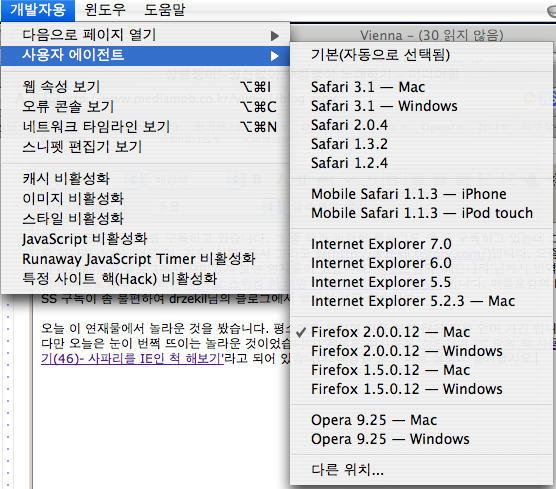Select Opera 9.25 — Windows user agent
This screenshot has width=556, height=489.
pyautogui.click(x=421, y=439)
